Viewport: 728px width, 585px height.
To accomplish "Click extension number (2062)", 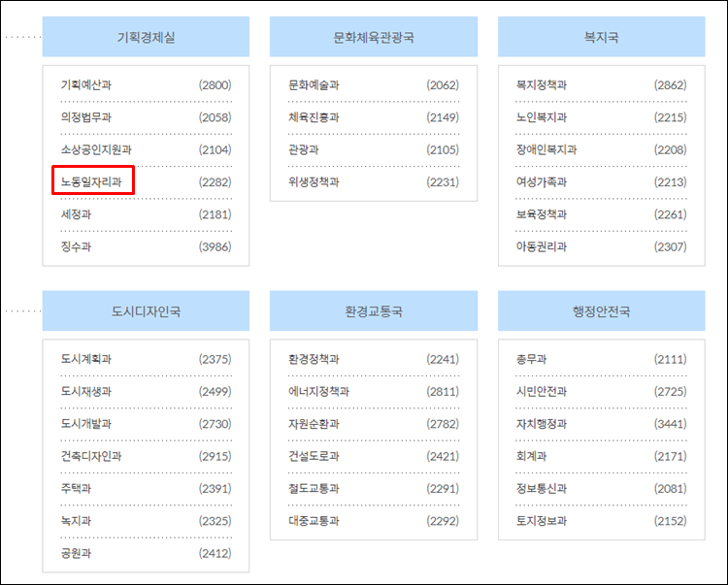I will click(443, 85).
